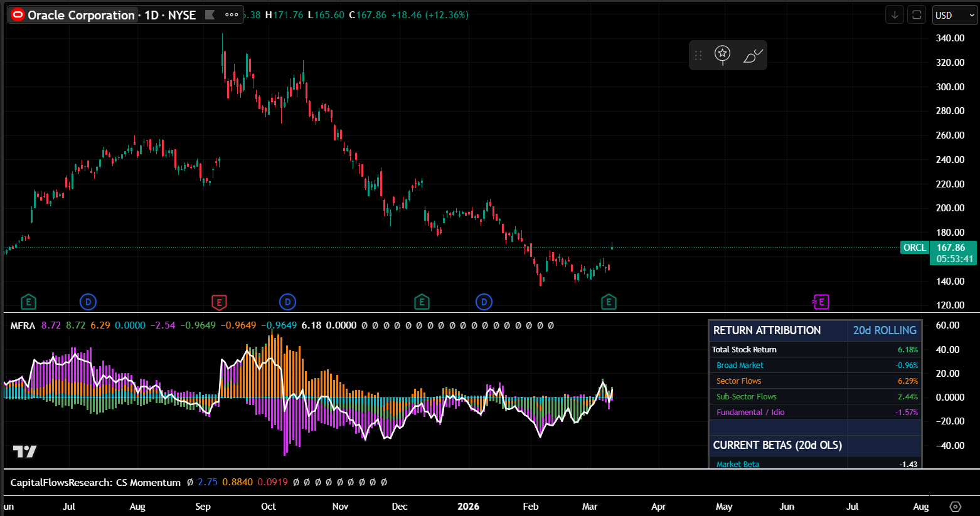Click the TradingView logo icon
This screenshot has height=516, width=980.
[25, 451]
